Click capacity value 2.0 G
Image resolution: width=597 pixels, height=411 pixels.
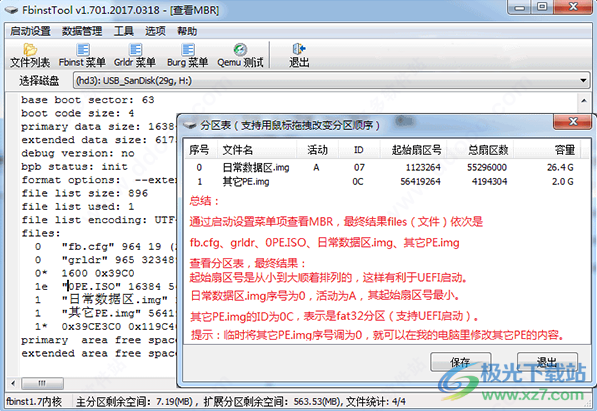(563, 181)
